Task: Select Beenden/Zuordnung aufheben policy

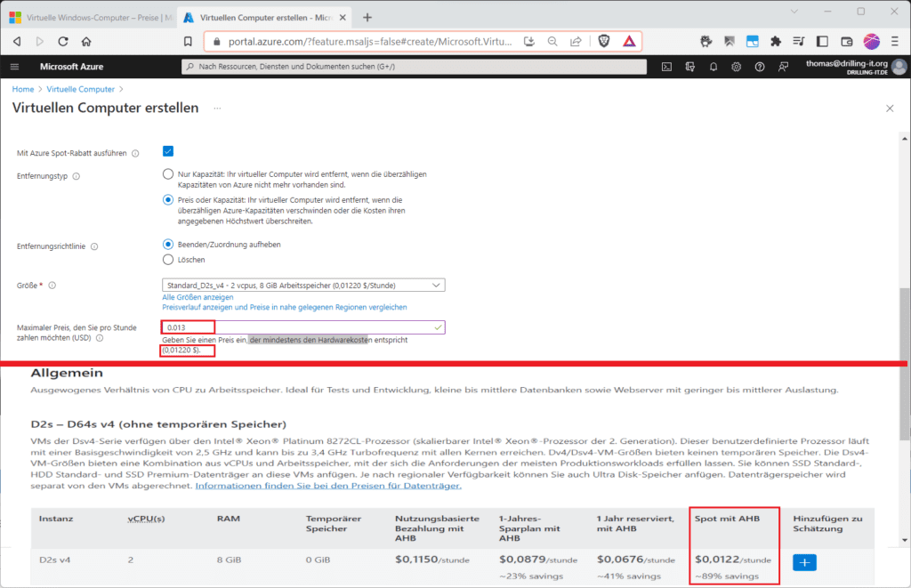Action: pos(168,244)
